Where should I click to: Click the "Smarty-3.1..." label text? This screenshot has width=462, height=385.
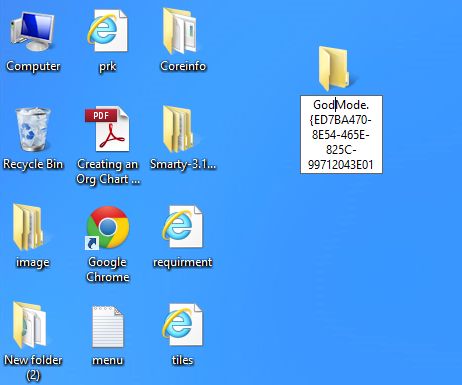click(183, 164)
